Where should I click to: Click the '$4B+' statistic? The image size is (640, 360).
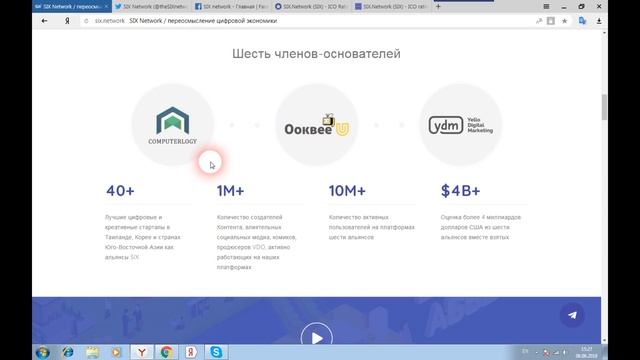point(460,191)
